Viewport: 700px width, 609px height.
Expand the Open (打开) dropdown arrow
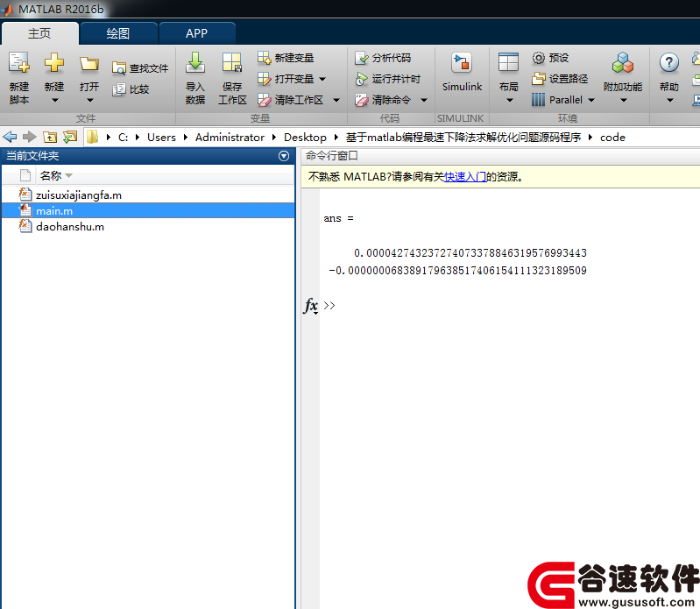click(x=89, y=101)
